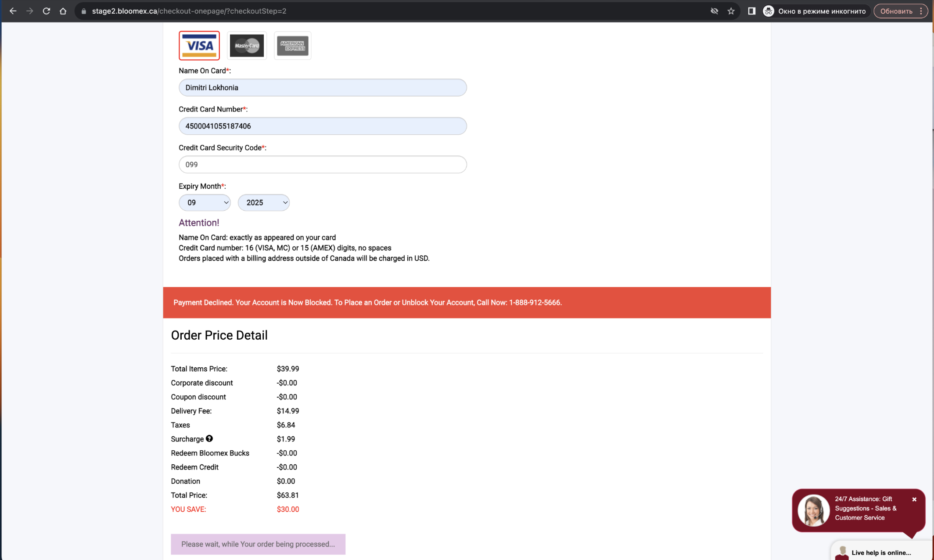Click the Credit Card Number field
Screen dimensions: 934x560
pos(323,126)
